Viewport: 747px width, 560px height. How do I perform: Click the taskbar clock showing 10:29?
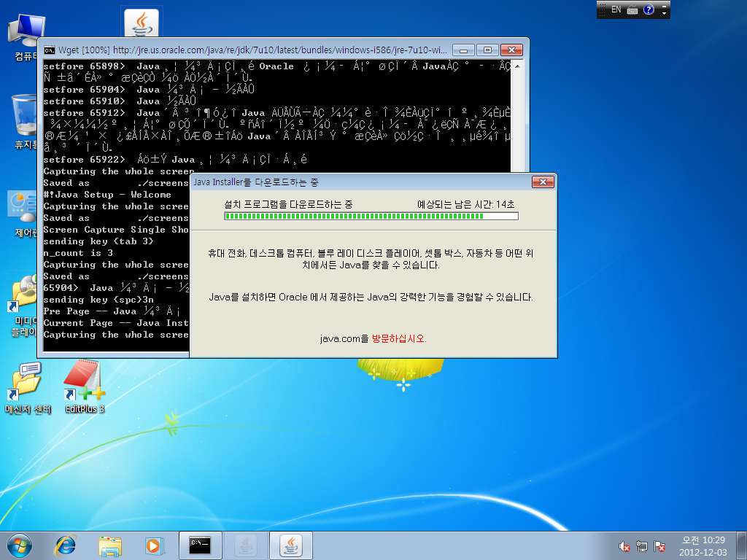click(703, 545)
